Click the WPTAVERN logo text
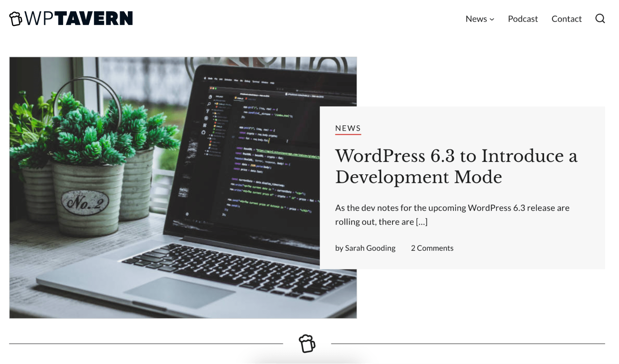 pos(79,18)
